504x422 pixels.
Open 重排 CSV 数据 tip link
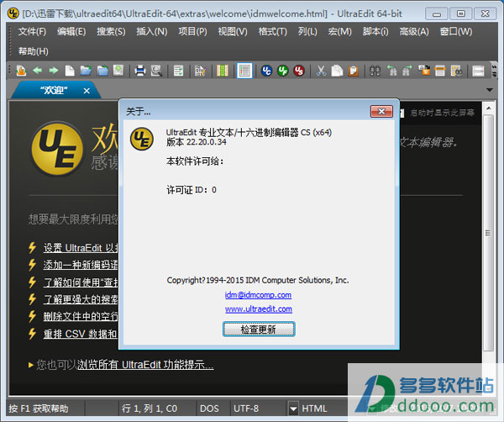(x=80, y=334)
